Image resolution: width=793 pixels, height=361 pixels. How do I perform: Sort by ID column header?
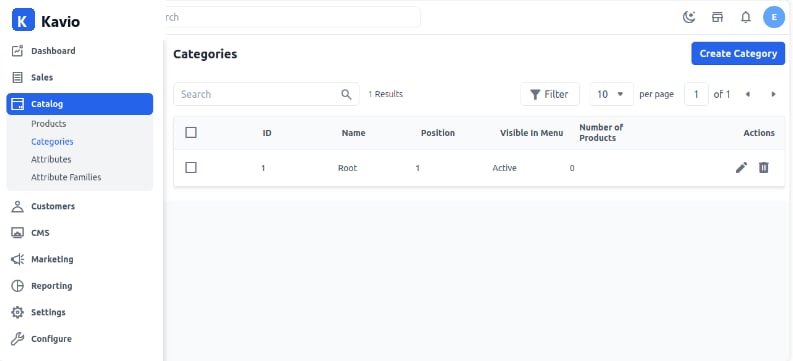pos(267,133)
